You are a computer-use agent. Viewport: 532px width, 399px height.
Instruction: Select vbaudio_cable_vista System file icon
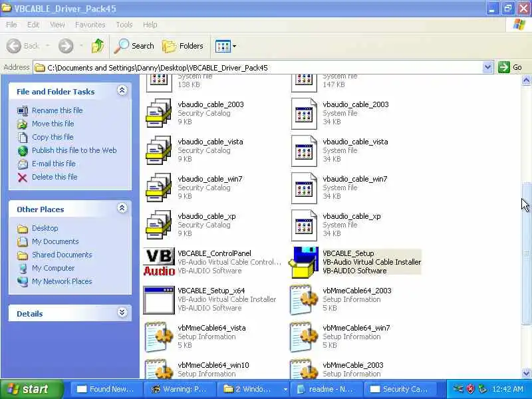coord(304,151)
